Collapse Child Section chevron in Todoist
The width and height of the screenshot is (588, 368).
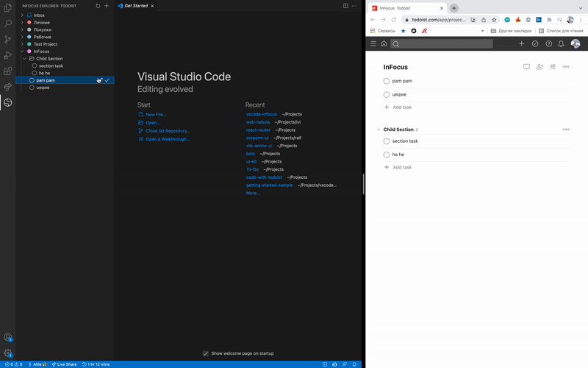coord(378,130)
